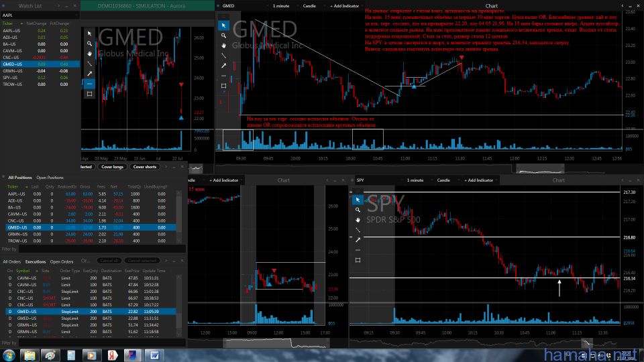
Task: Select arrow tool in SPY chart
Action: pyautogui.click(x=358, y=240)
